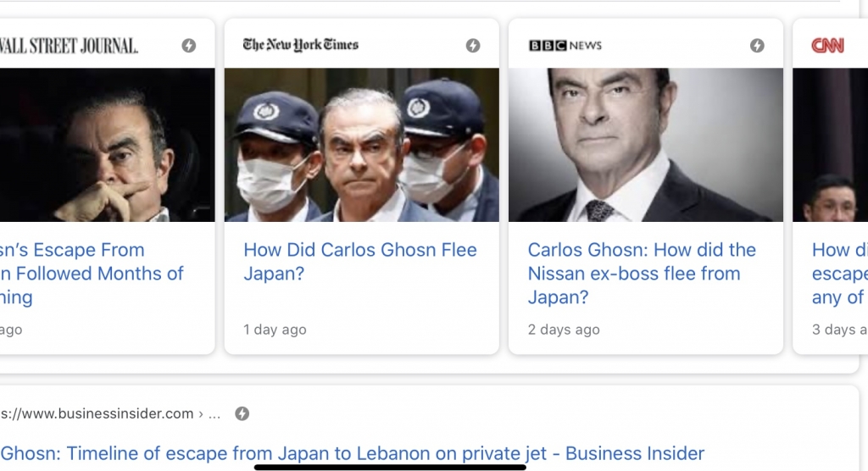
Task: Tap New York Times photo with masked officers
Action: [361, 145]
